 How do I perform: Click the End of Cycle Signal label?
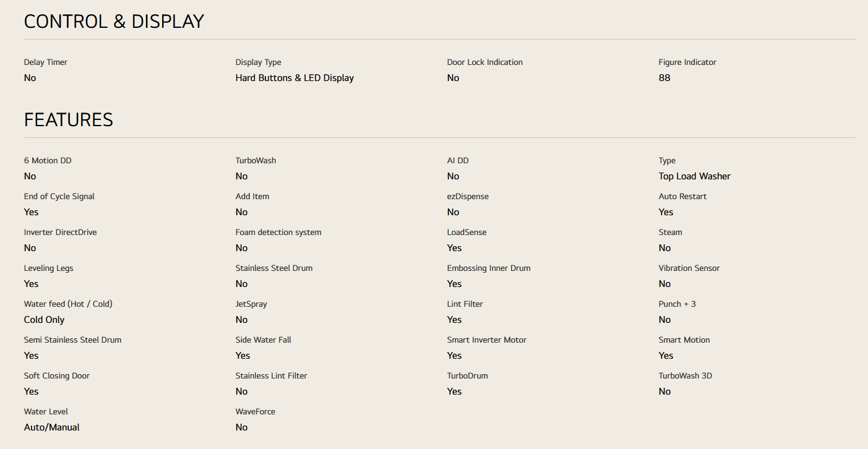click(59, 197)
